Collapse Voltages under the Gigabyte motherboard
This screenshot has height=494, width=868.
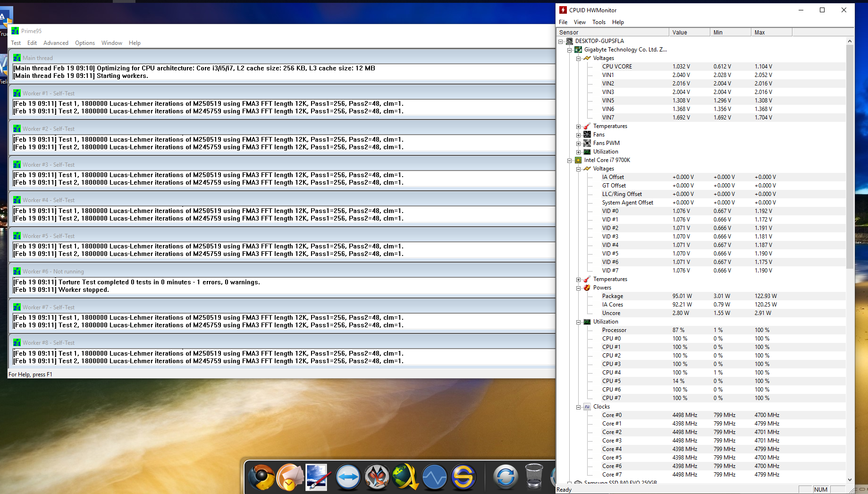579,58
